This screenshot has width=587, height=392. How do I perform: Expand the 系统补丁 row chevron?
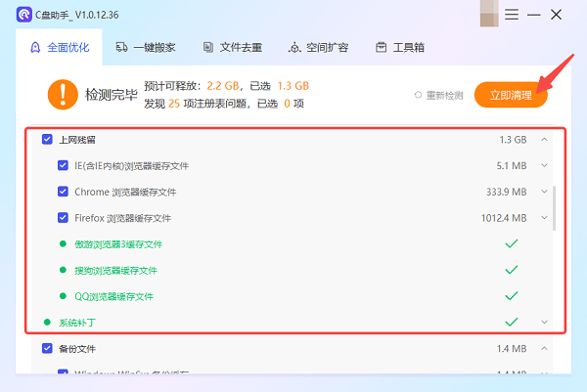click(544, 322)
